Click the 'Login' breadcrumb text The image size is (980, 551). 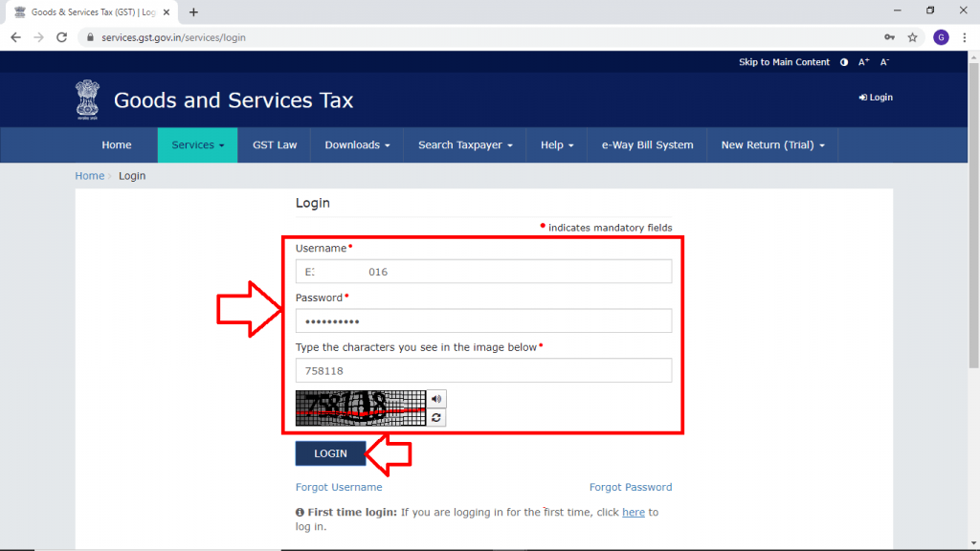tap(132, 176)
